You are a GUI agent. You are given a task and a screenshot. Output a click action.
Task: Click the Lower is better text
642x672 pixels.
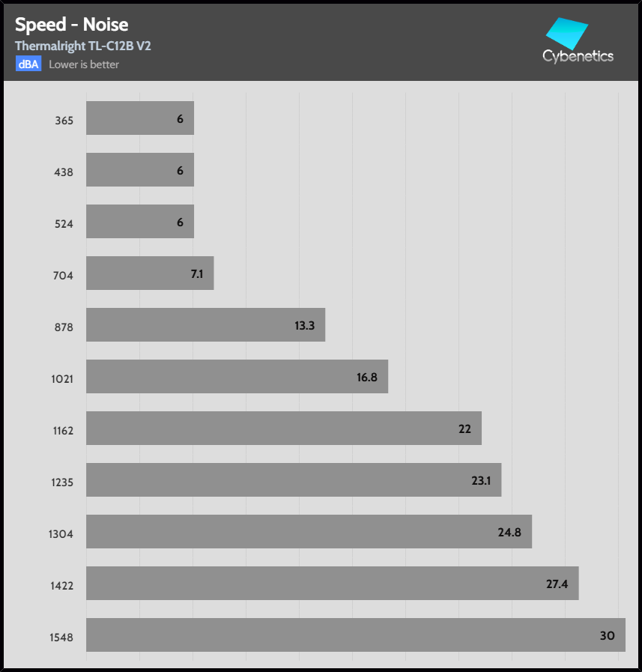click(x=84, y=64)
